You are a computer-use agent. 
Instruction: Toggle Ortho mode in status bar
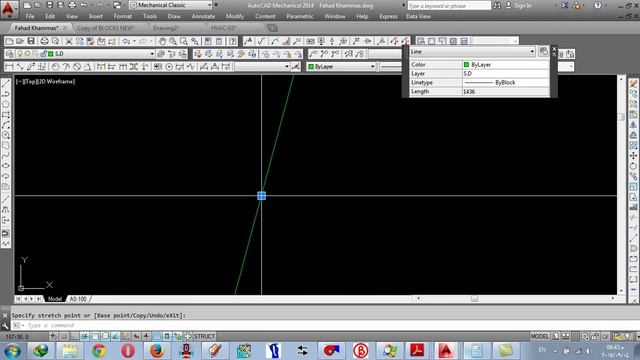[x=74, y=336]
